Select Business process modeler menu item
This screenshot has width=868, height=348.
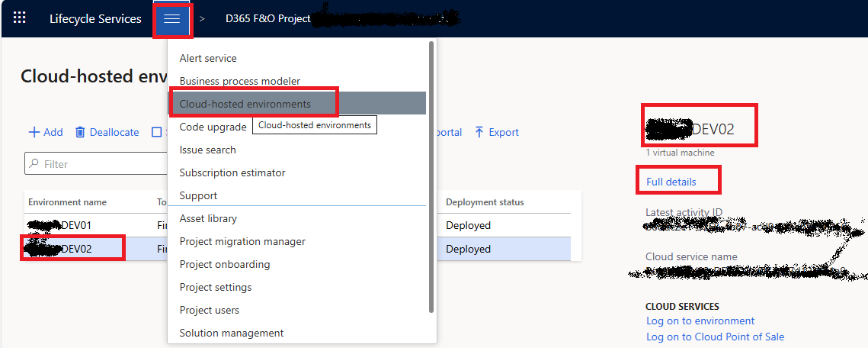coord(240,82)
